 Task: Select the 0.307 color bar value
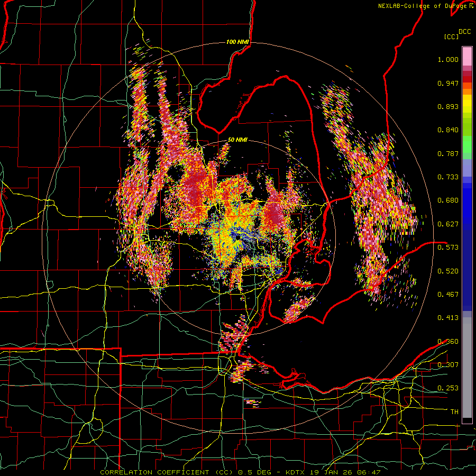coord(448,365)
